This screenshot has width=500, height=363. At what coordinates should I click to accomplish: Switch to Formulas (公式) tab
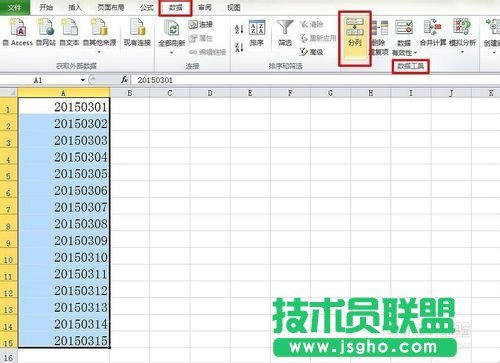point(147,7)
